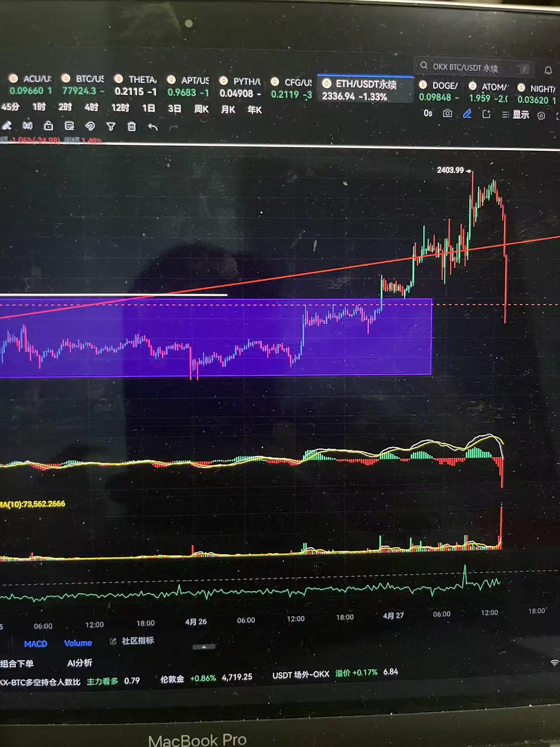The width and height of the screenshot is (560, 747).
Task: Switch to the BTC/US ticker tab
Action: click(x=83, y=84)
